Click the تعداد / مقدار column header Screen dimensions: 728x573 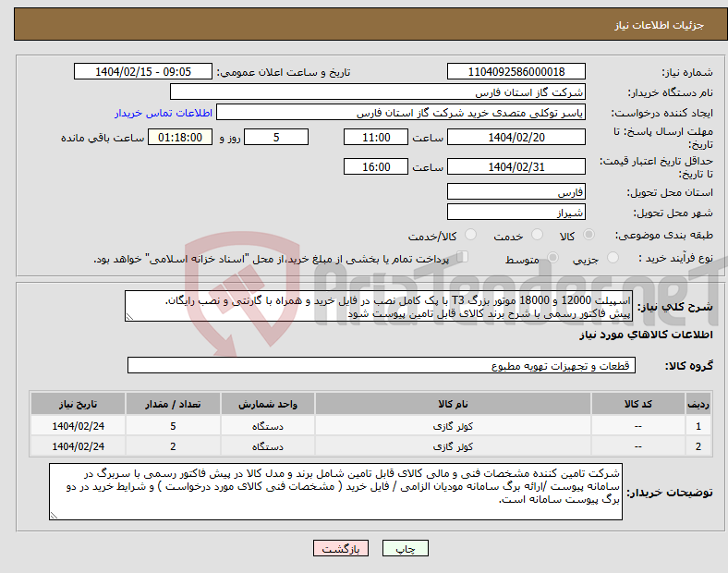tap(173, 404)
